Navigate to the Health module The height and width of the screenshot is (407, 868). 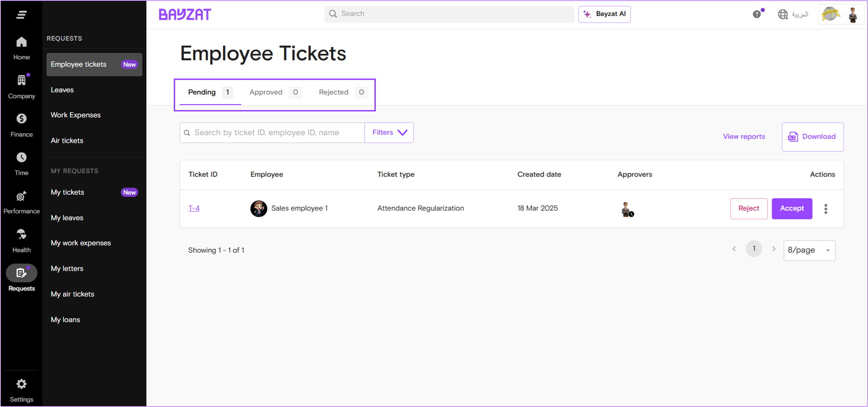point(21,241)
